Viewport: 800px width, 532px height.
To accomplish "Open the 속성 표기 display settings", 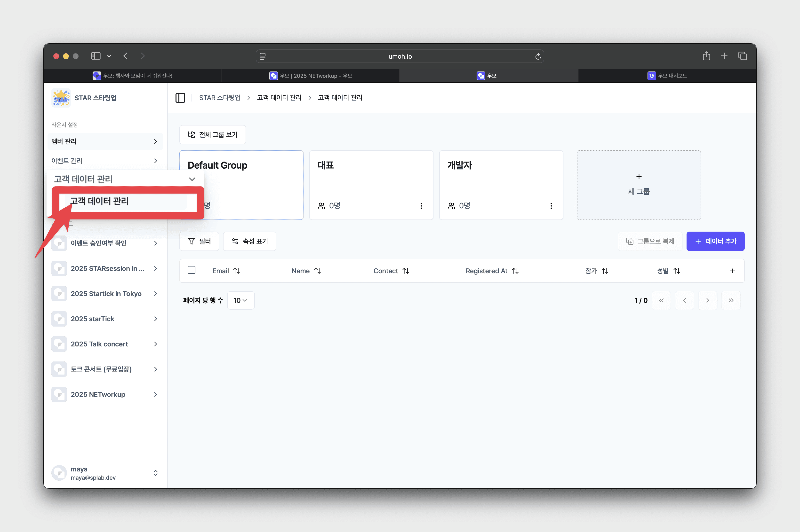I will [x=249, y=241].
